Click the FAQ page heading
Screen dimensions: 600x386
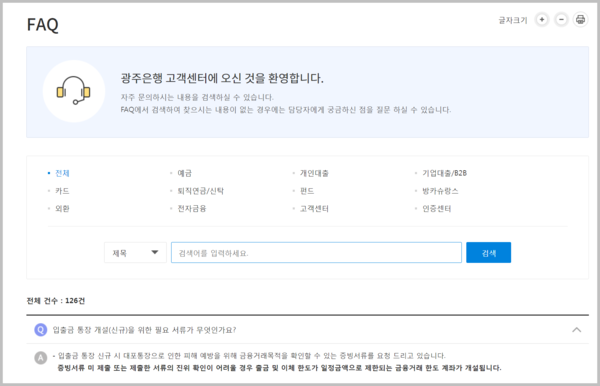[42, 24]
